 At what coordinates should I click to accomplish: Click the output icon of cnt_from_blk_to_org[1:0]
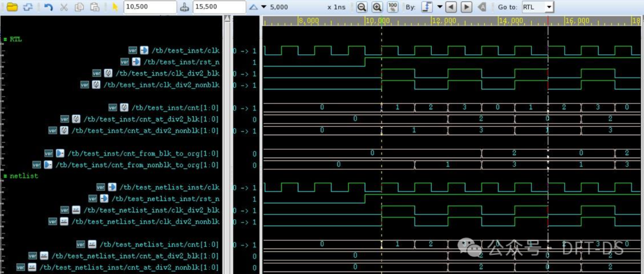60,153
